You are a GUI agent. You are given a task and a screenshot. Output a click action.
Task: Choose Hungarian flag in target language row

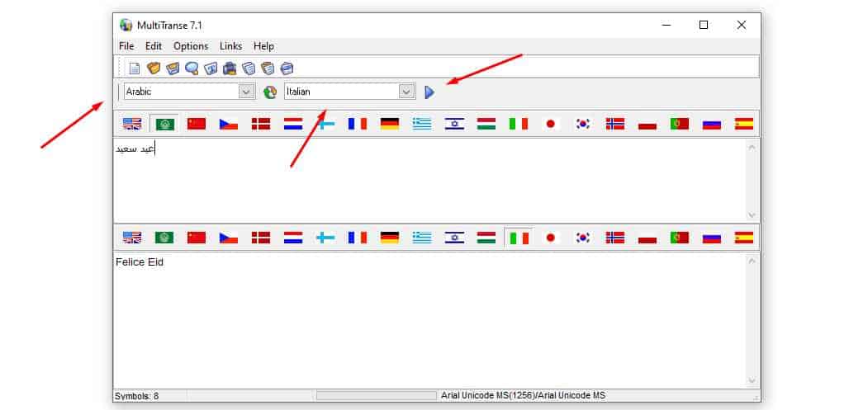tap(486, 238)
